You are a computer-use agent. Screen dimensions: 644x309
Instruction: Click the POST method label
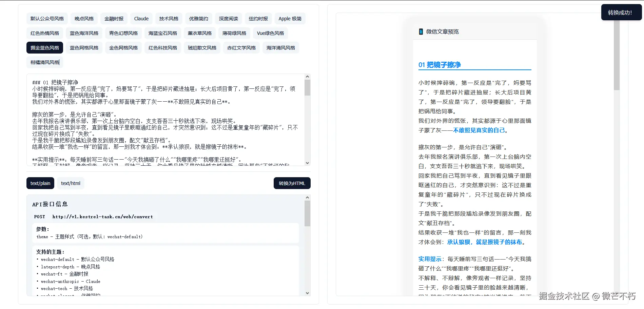pos(40,217)
